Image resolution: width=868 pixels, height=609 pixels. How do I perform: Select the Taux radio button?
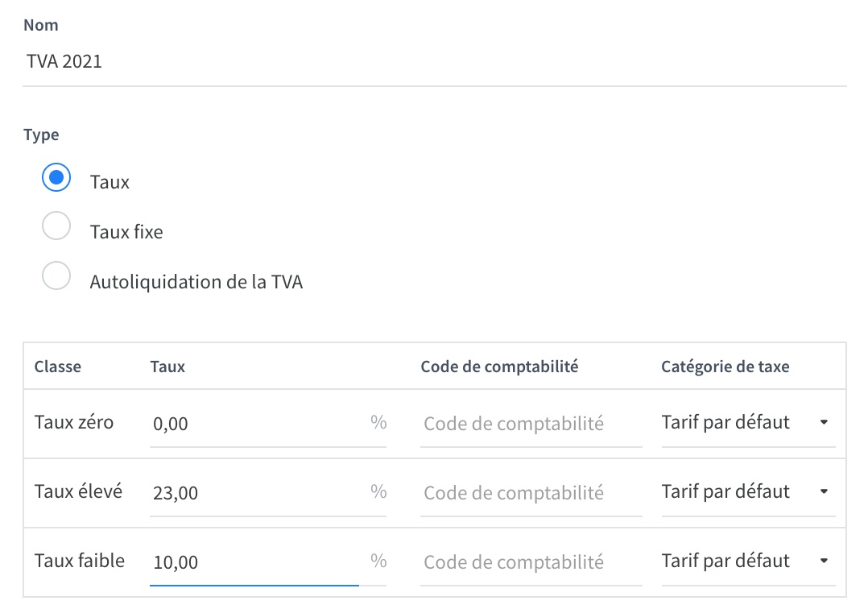click(56, 179)
